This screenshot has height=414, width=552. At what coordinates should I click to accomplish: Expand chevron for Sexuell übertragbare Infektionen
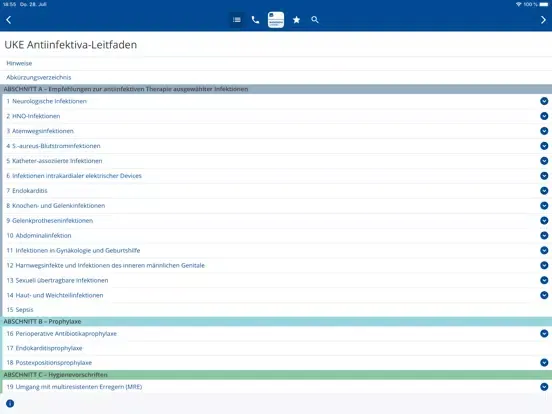[x=544, y=280]
